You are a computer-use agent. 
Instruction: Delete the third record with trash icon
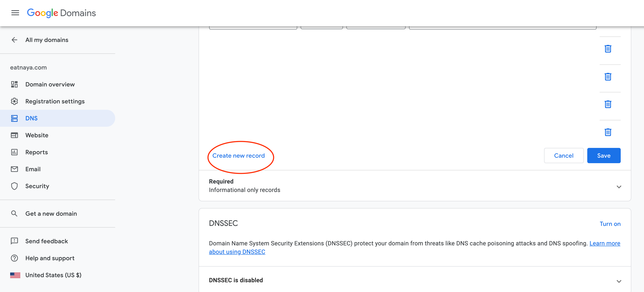coord(608,104)
